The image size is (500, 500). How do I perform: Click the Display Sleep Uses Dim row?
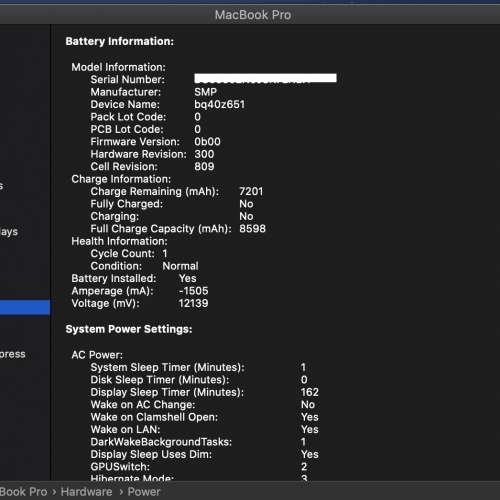205,454
